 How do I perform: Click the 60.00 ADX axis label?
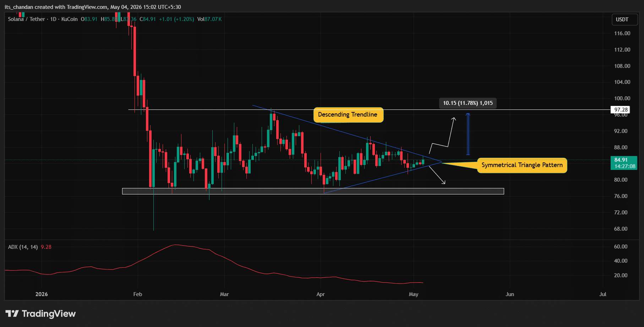point(621,247)
